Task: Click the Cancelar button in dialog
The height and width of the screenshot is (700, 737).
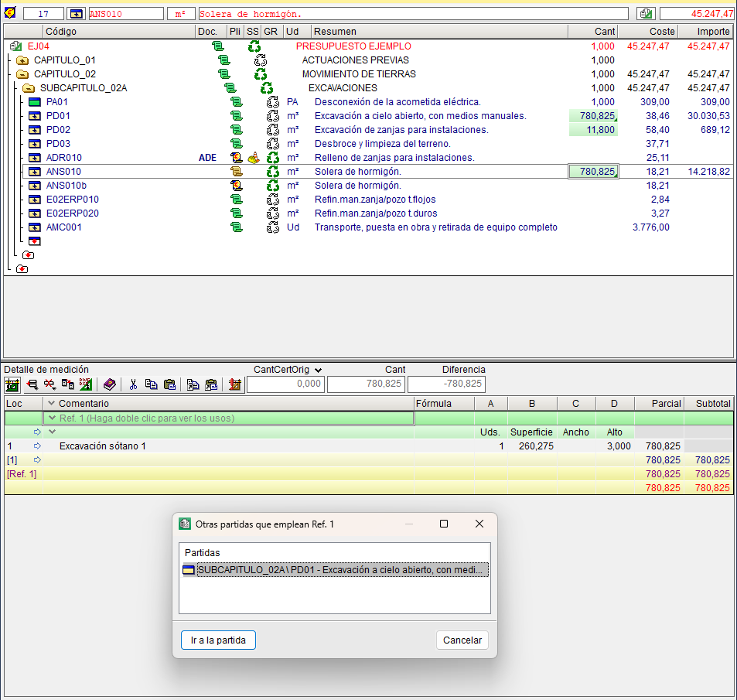Action: coord(462,640)
